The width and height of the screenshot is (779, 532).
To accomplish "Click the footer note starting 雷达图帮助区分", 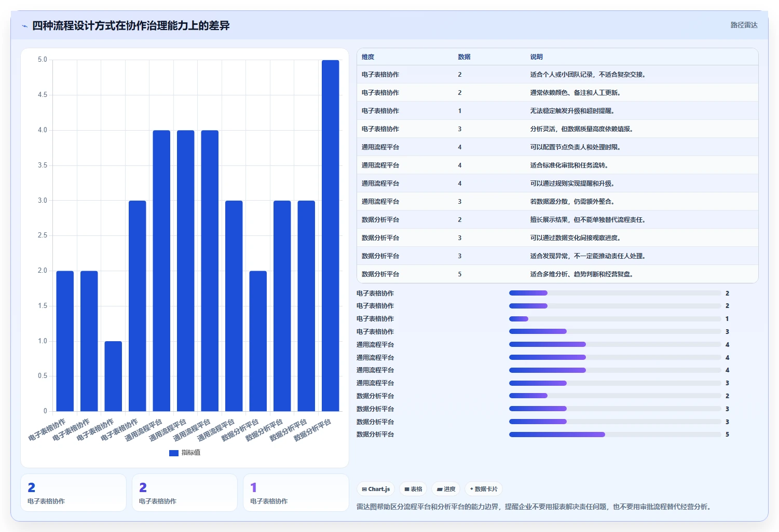I will click(534, 507).
